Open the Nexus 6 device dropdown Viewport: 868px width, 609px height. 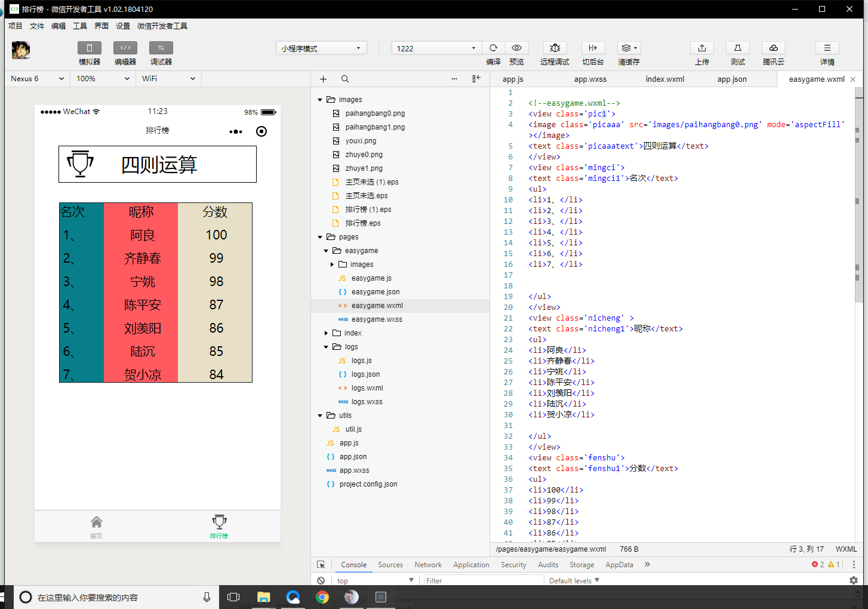(37, 79)
